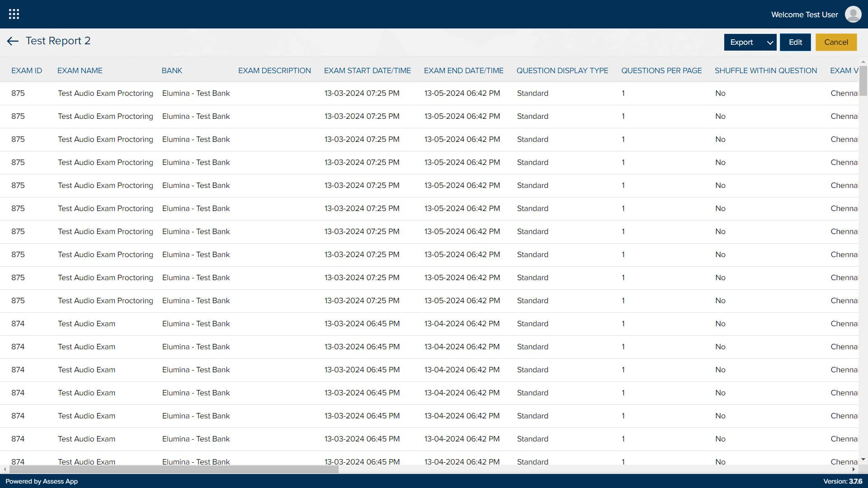Click the horizontal scrollbar right arrow
Viewport: 868px width, 488px height.
pos(854,469)
